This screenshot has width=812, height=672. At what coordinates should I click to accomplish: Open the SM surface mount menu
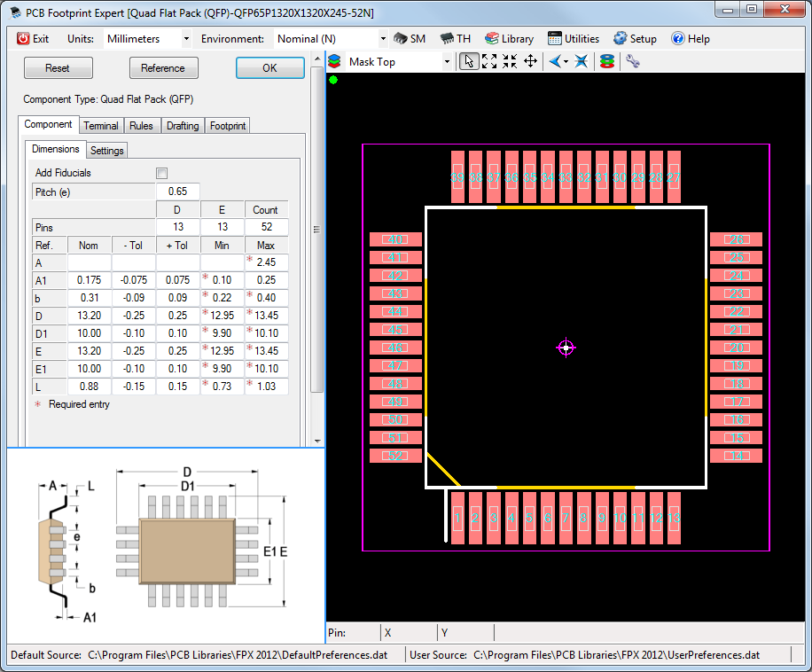(x=410, y=39)
